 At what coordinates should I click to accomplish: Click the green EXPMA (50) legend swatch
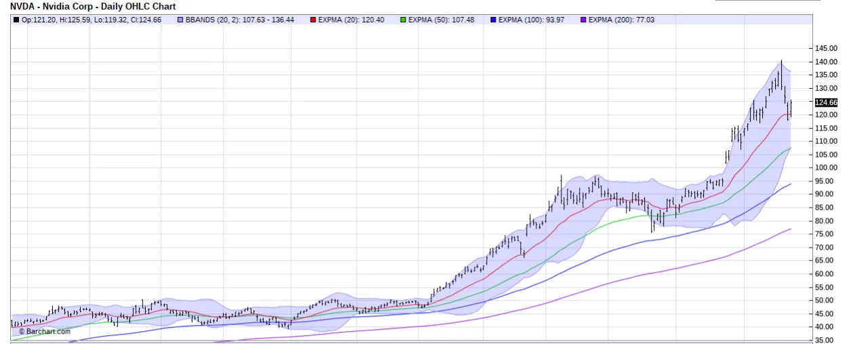tap(403, 20)
